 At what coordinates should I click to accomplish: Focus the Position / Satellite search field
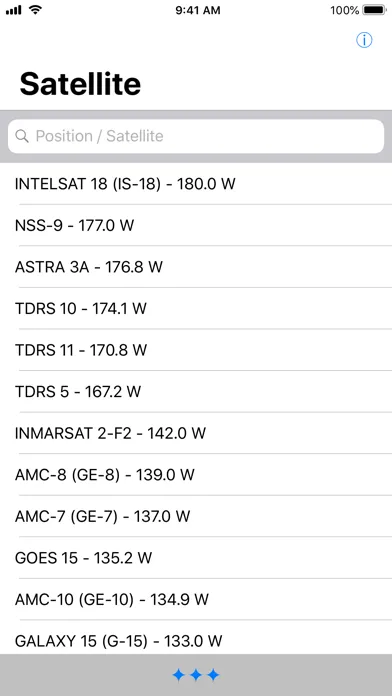(196, 136)
